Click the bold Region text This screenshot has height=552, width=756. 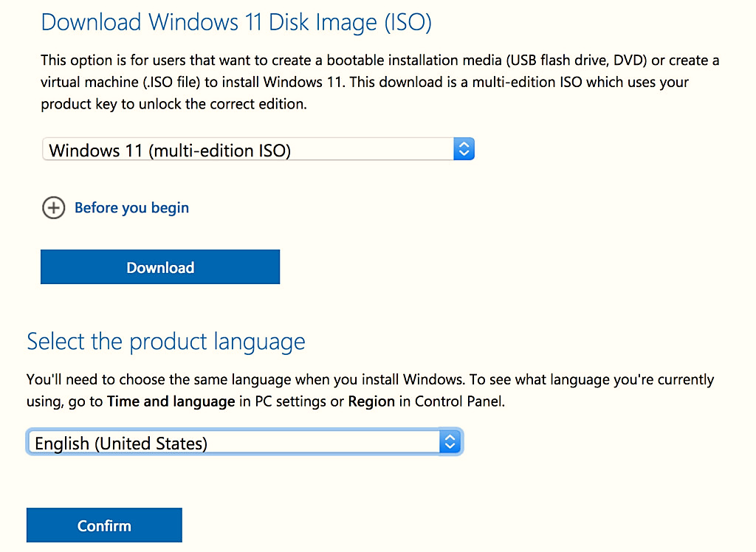click(371, 401)
